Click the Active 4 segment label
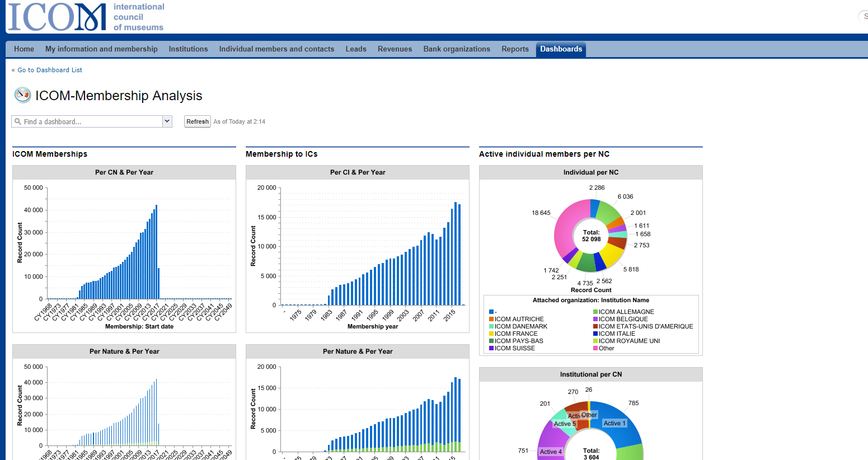 tap(551, 452)
